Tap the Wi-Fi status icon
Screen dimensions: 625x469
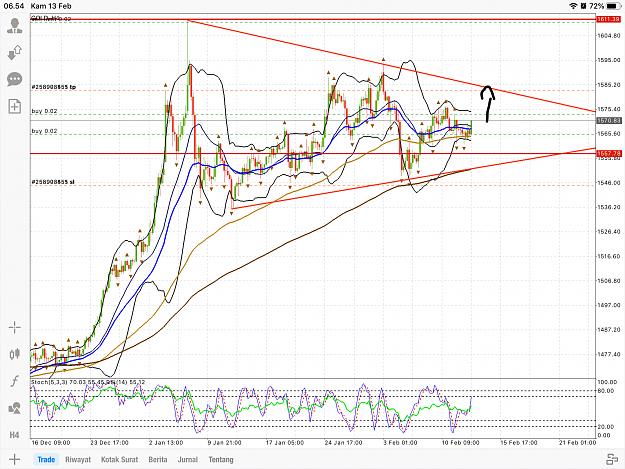574,6
